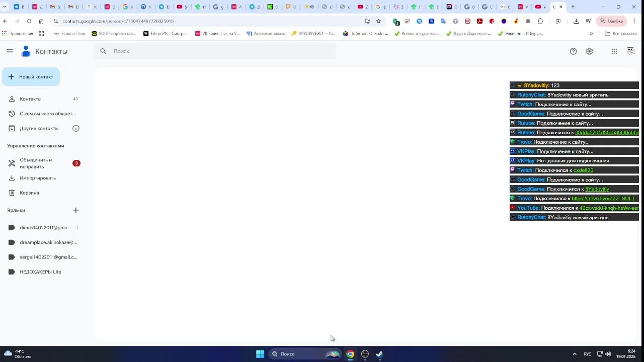Open the main hamburger menu in Contacts
Viewport: 644px width, 362px height.
click(10, 51)
